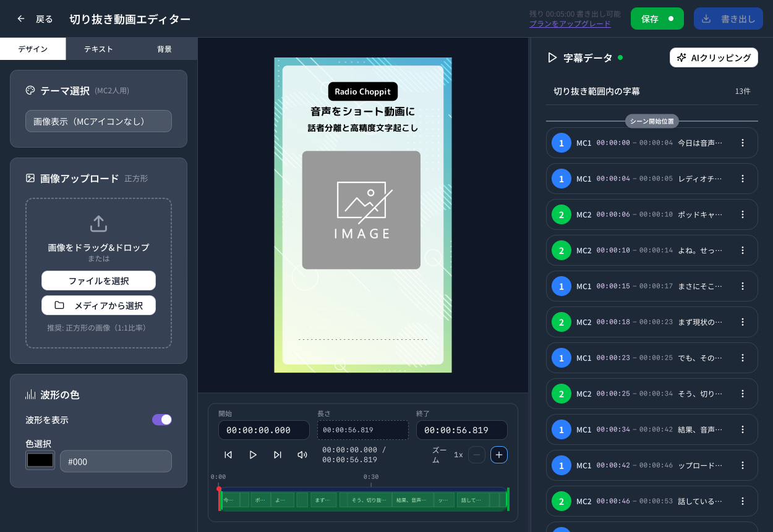
Task: Click the 長さ duration field
Action: pyautogui.click(x=362, y=430)
